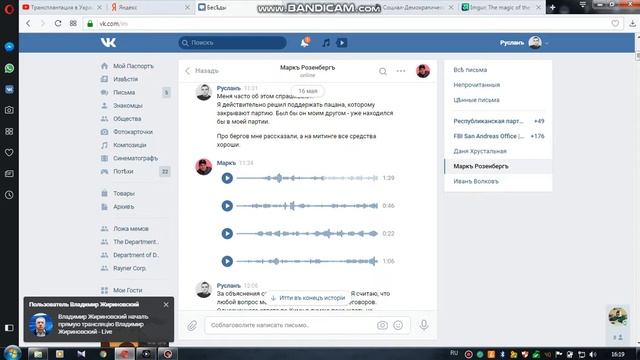Reload the page
The height and width of the screenshot is (360, 640).
tap(58, 23)
